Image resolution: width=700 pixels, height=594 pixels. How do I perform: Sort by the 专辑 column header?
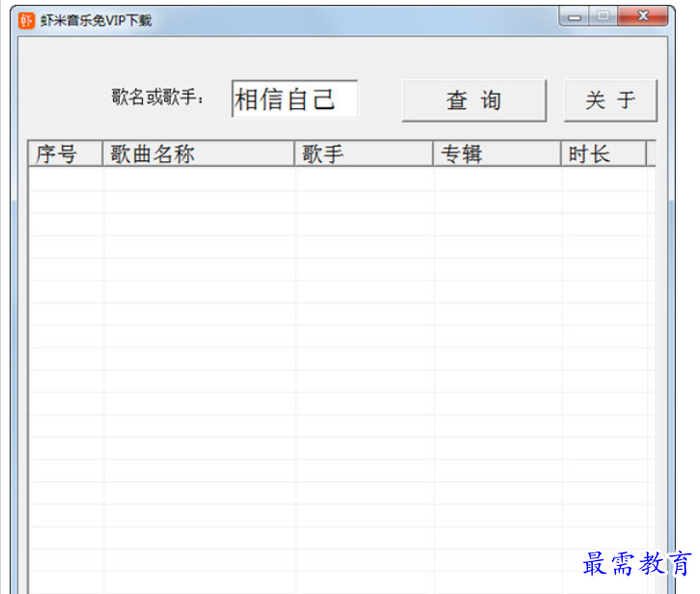497,155
